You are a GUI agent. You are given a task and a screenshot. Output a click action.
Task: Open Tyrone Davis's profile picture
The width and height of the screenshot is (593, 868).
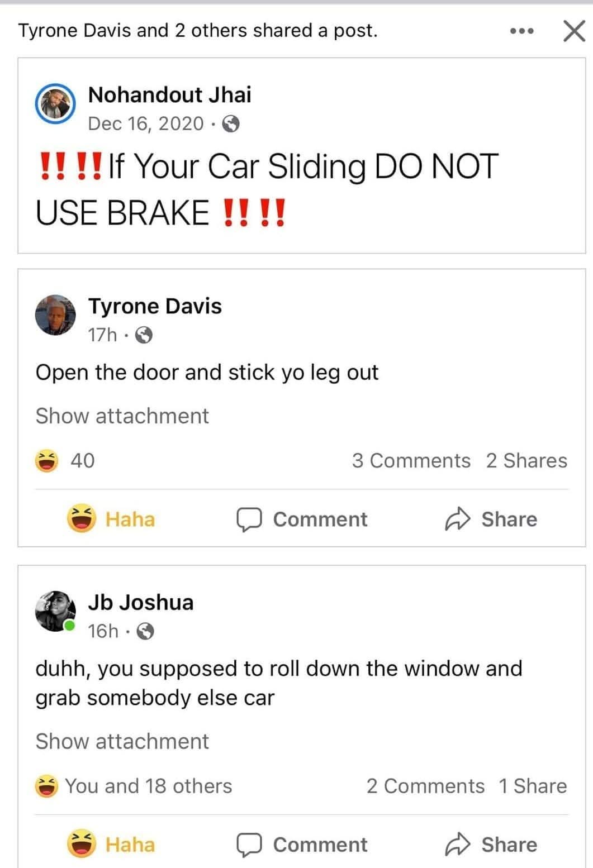click(55, 315)
